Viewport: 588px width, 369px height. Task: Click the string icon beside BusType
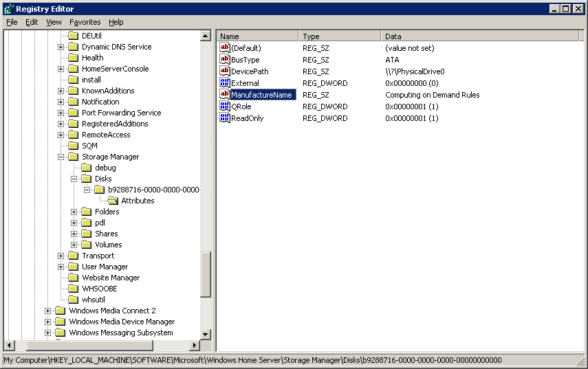pos(225,60)
